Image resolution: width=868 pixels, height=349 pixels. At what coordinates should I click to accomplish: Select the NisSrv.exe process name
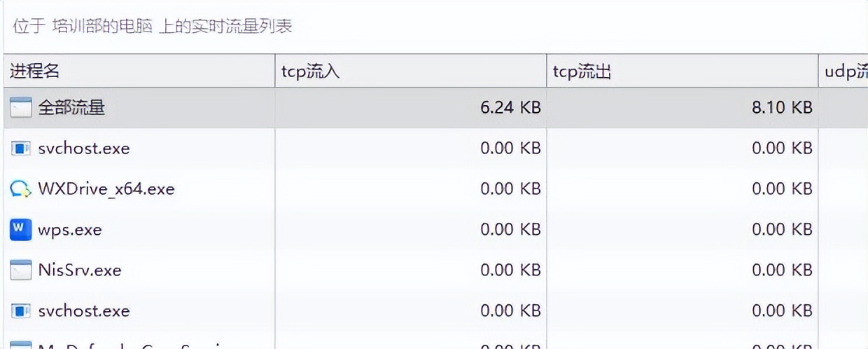pos(80,270)
